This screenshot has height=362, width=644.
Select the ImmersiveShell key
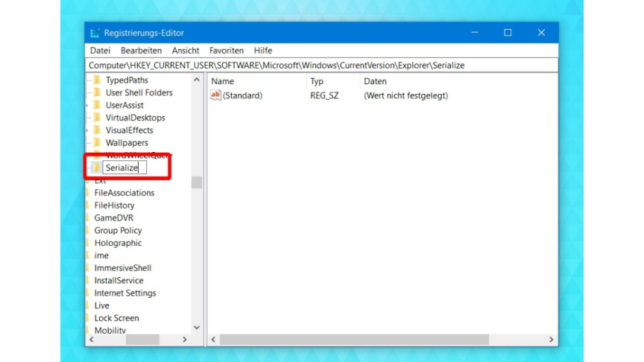(x=123, y=268)
